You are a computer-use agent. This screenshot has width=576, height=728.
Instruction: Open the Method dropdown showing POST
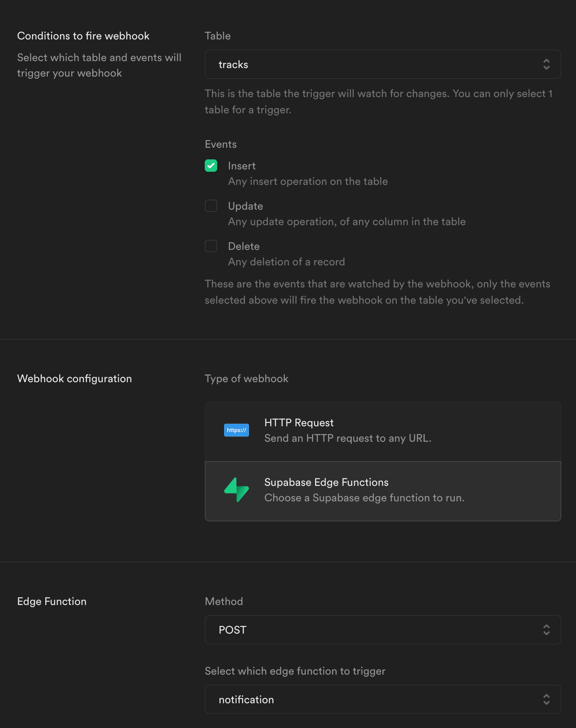(x=382, y=630)
